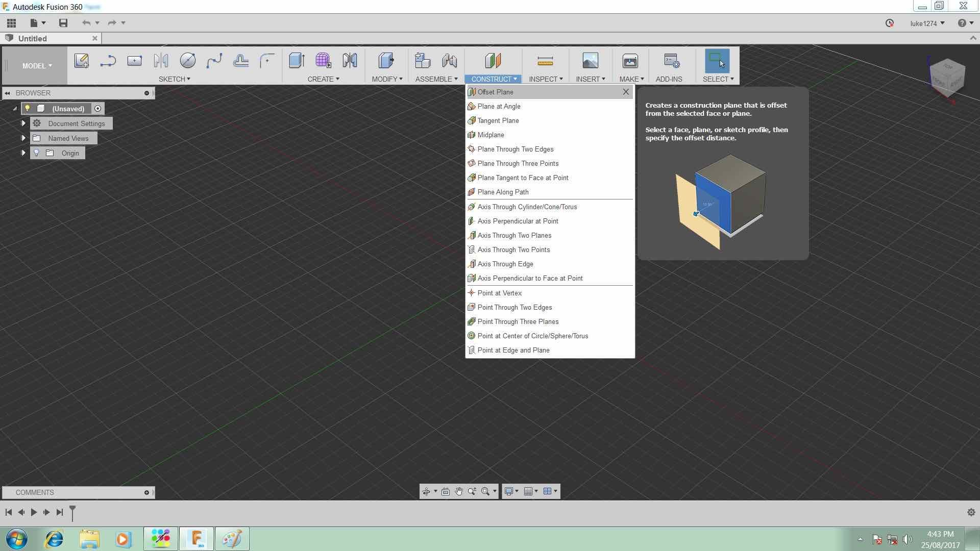Choose Point at Edge and Plane
This screenshot has height=551, width=980.
[x=550, y=350]
